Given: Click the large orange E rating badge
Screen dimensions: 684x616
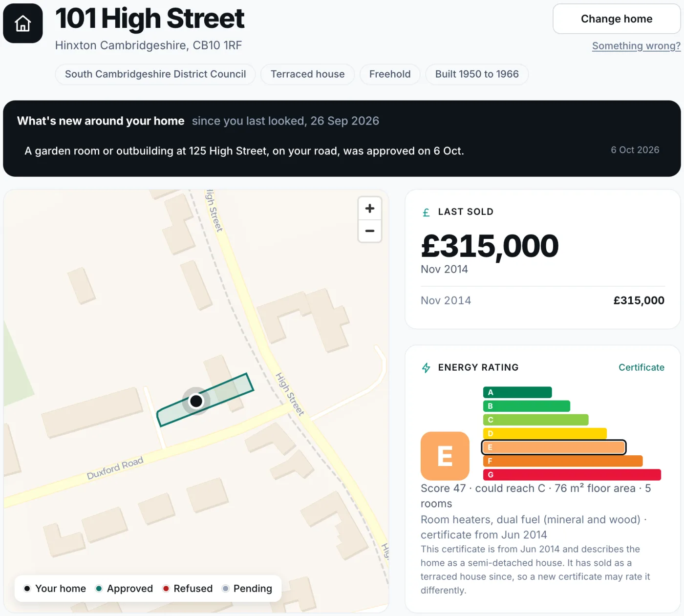Looking at the screenshot, I should pos(445,456).
